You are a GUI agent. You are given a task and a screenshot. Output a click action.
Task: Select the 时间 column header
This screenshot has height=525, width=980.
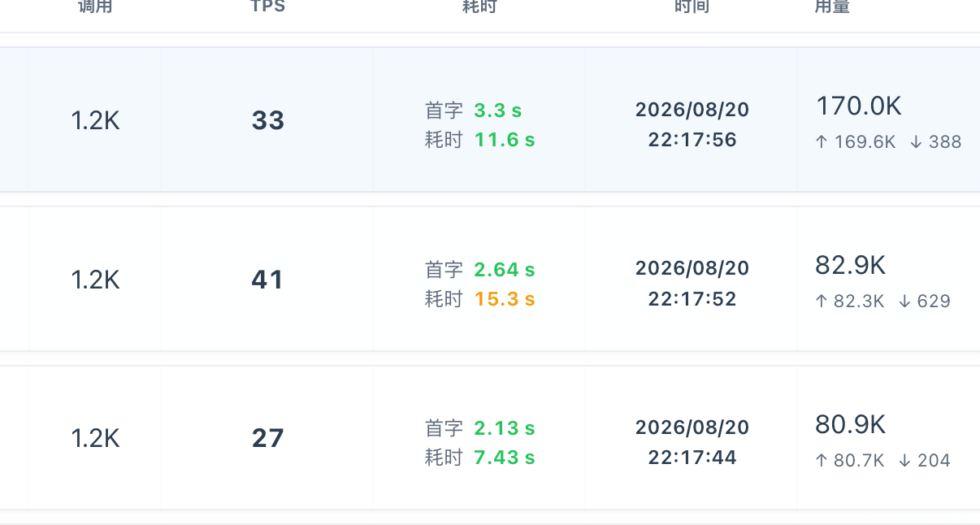coord(692,7)
